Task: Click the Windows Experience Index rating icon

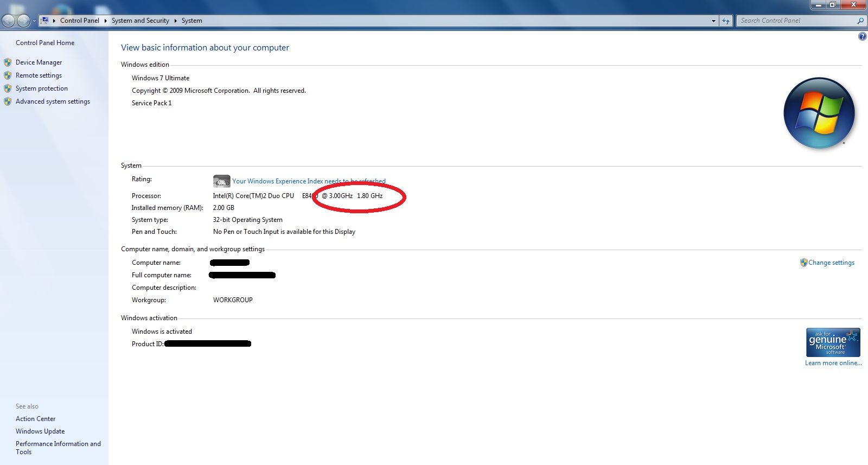Action: (221, 181)
